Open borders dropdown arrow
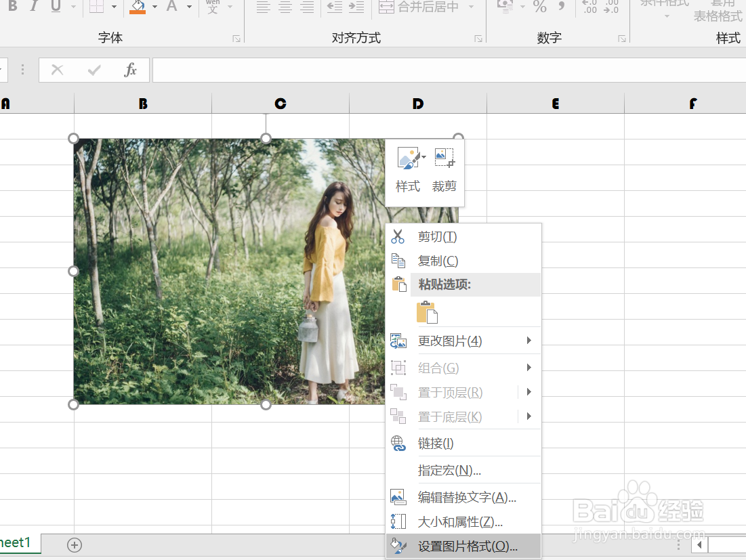 [x=115, y=7]
